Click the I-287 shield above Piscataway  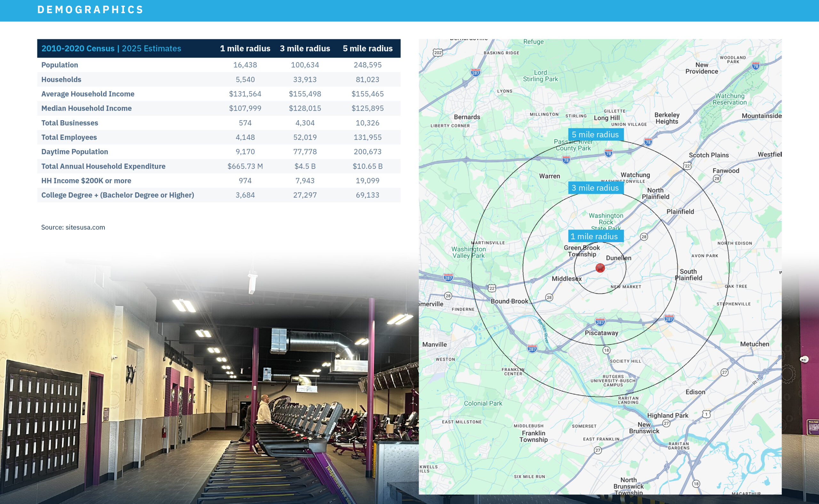600,322
